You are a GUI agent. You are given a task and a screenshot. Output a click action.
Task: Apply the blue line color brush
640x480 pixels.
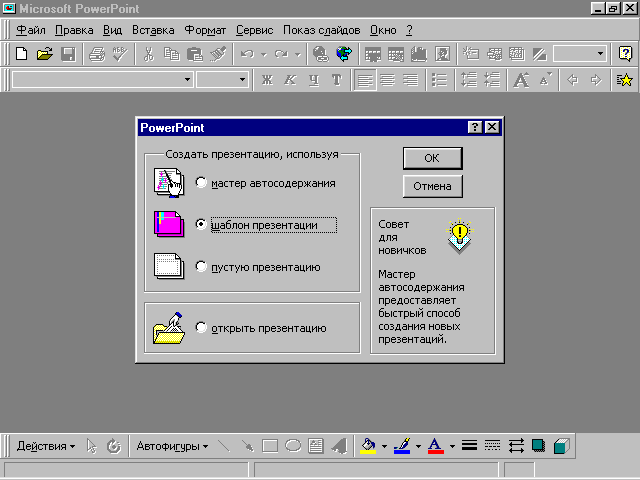point(402,446)
